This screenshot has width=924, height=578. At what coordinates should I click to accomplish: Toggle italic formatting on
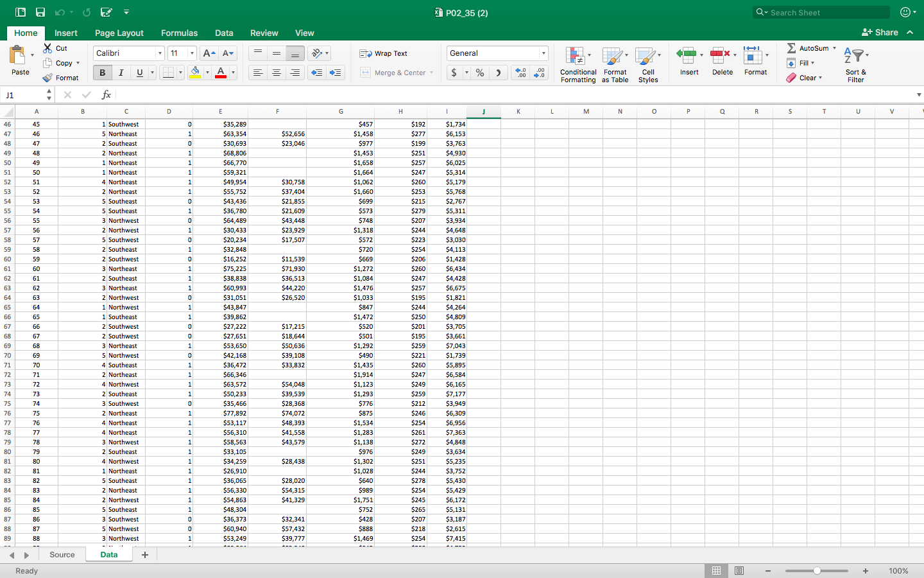121,73
